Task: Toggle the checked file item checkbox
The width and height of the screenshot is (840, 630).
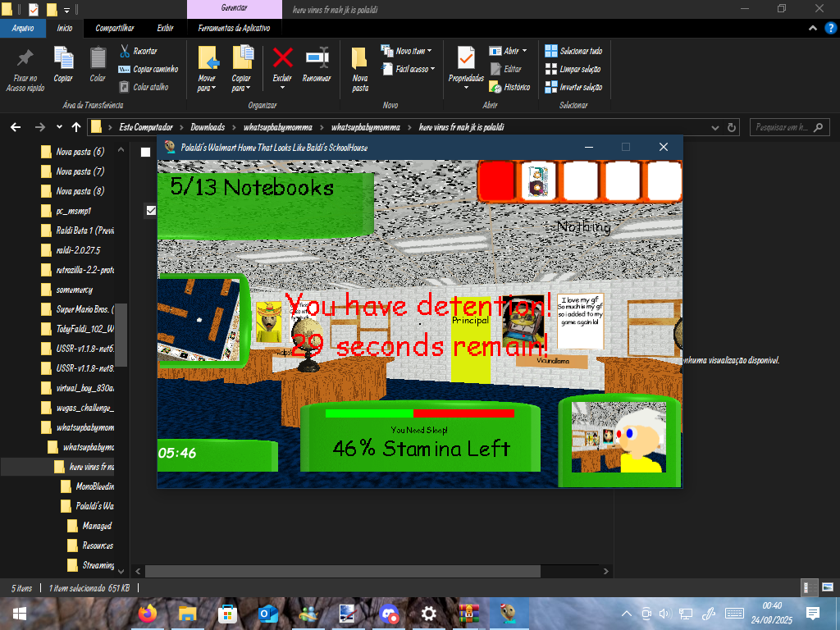Action: [x=151, y=211]
